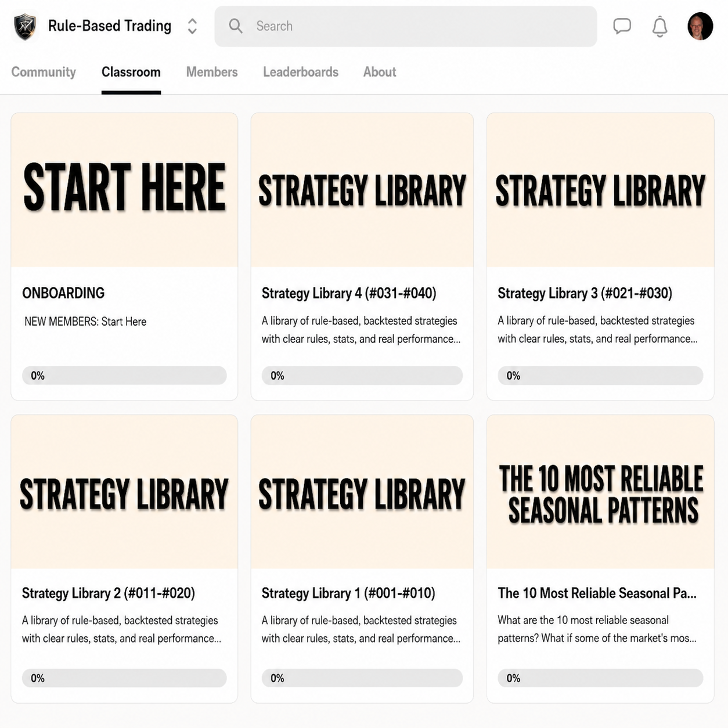This screenshot has height=728, width=728.
Task: Expand the group switcher chevrons
Action: click(192, 26)
